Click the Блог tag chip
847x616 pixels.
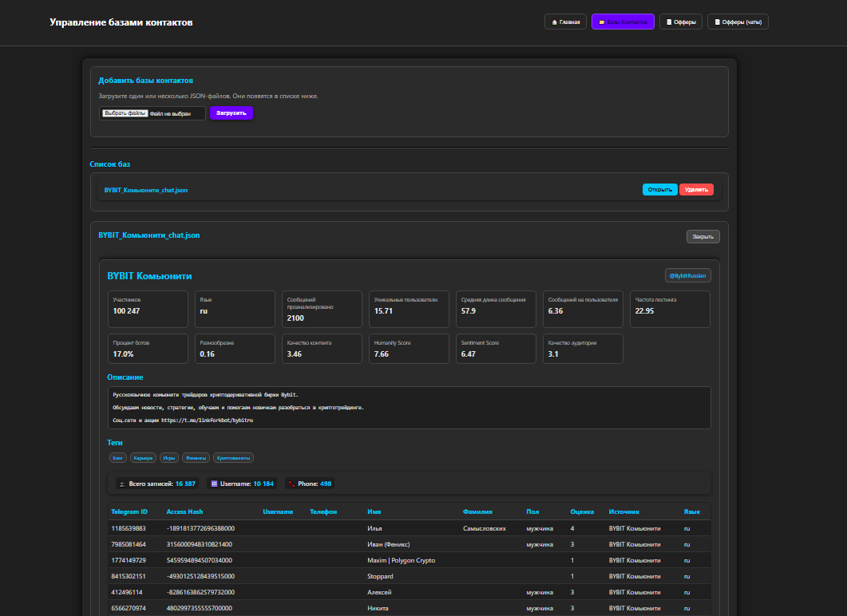118,458
